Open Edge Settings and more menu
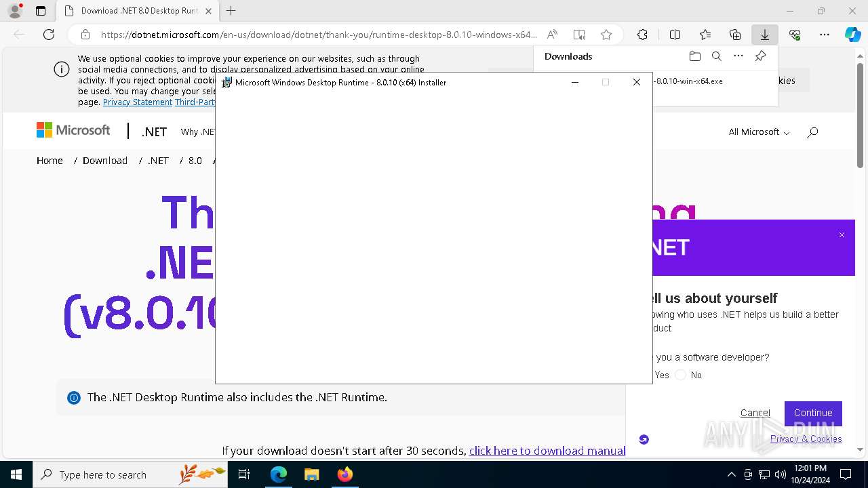Viewport: 868px width, 488px height. [x=825, y=35]
